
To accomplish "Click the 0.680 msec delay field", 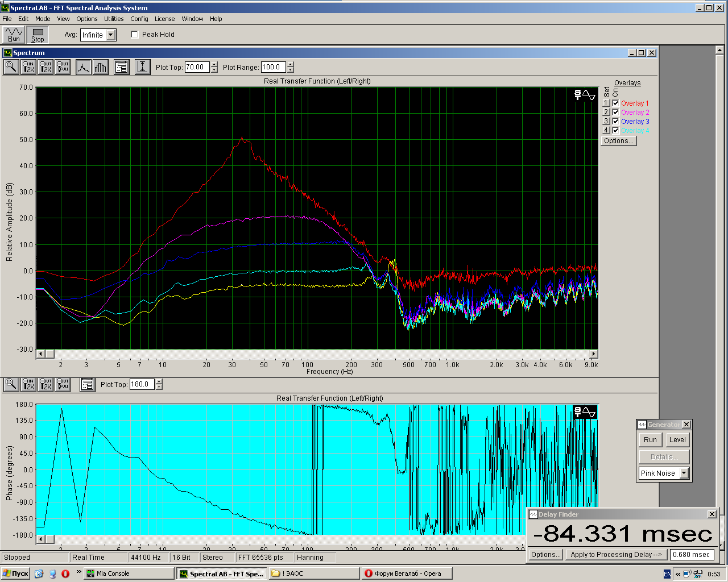I will tap(692, 555).
